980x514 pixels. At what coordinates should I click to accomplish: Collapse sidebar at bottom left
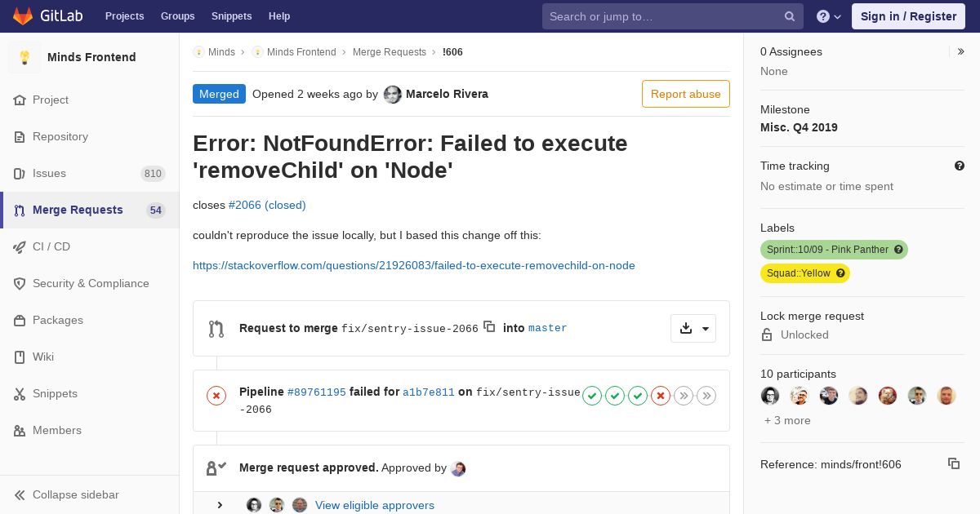pos(66,494)
